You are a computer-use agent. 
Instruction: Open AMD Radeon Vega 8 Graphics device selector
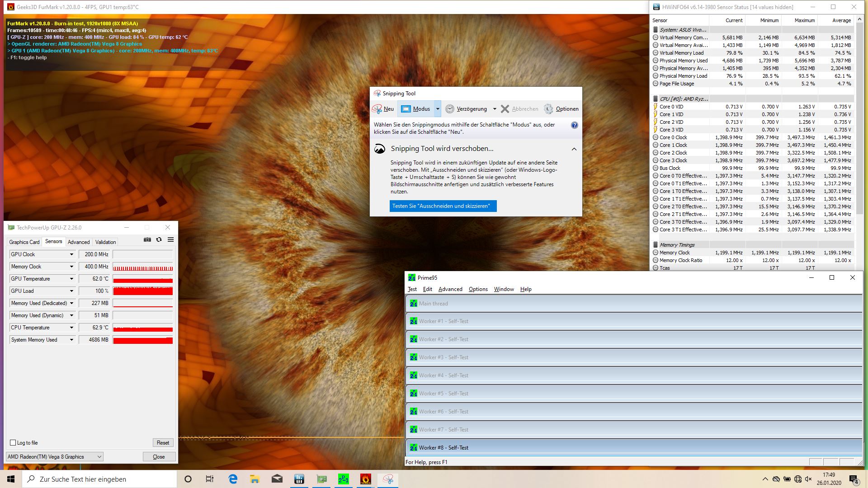(54, 457)
